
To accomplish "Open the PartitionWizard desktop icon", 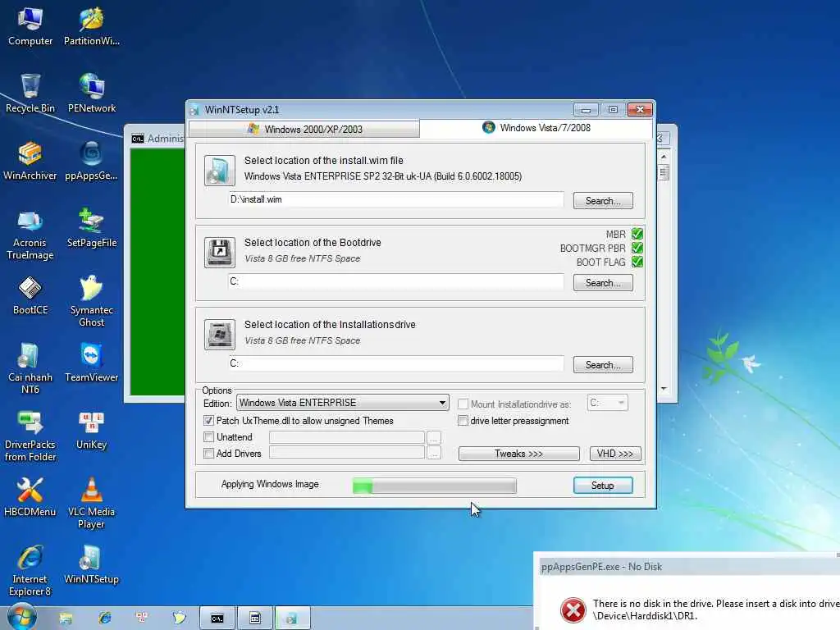I will click(x=92, y=27).
